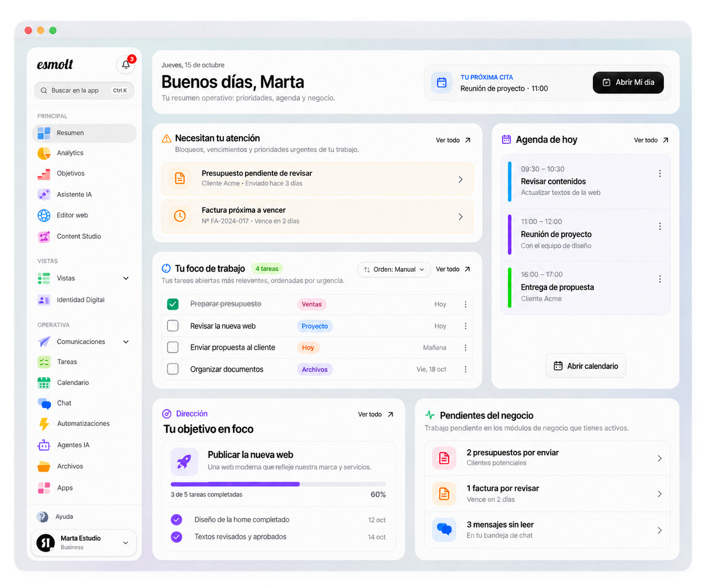The height and width of the screenshot is (588, 706).
Task: Click the Abrir Mi día button
Action: click(x=628, y=82)
